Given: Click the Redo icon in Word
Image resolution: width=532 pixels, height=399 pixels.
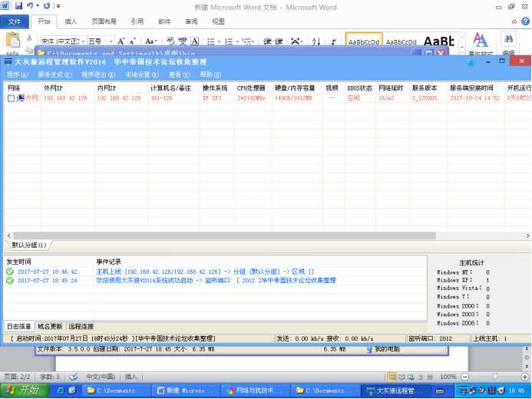Looking at the screenshot, I should click(x=47, y=6).
